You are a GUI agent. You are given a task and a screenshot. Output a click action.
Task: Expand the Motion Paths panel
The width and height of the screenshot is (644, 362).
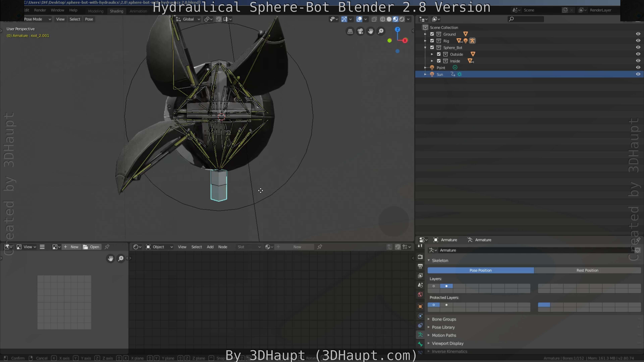pos(444,335)
